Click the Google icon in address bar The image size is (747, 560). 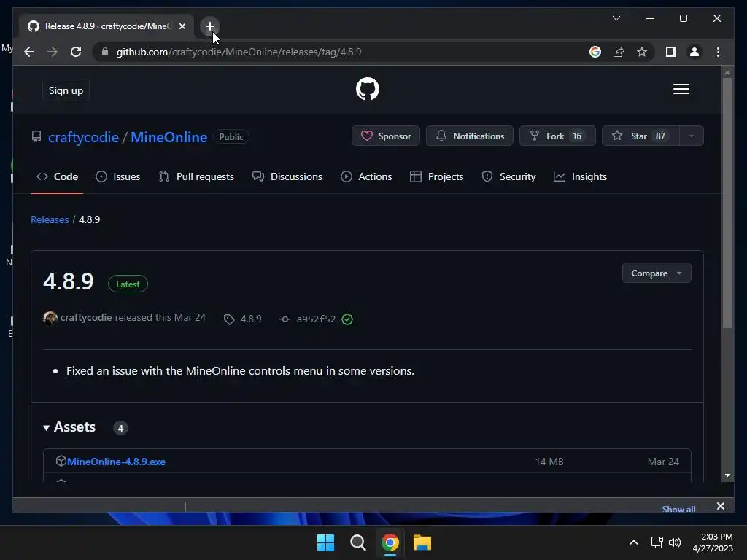[x=595, y=52]
